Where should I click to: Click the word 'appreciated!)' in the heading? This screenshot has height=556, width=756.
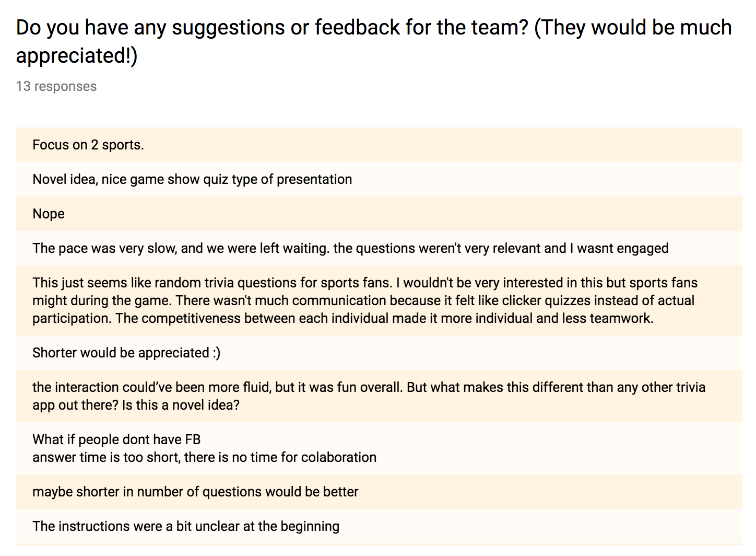pyautogui.click(x=77, y=56)
